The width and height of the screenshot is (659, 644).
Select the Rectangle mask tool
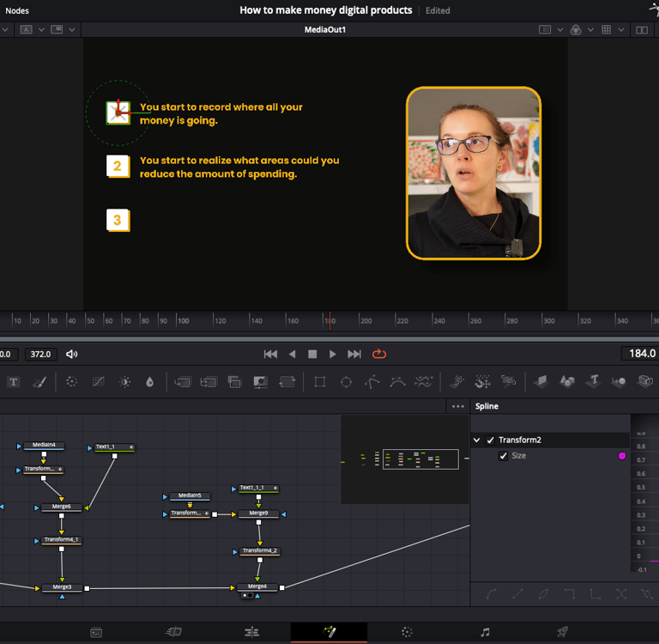(x=320, y=382)
